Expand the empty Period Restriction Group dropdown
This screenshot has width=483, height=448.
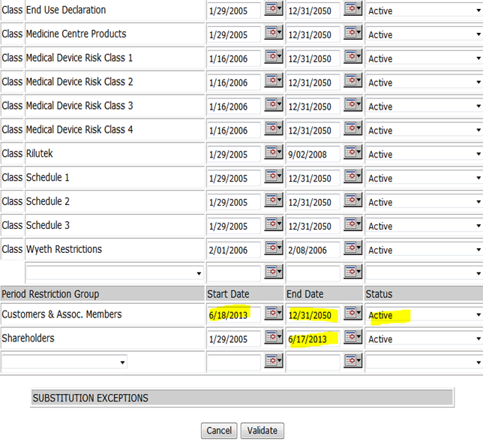pyautogui.click(x=64, y=362)
